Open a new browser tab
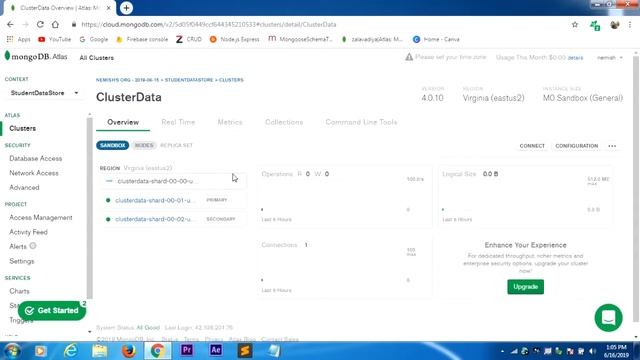This screenshot has width=640, height=360. tap(126, 8)
